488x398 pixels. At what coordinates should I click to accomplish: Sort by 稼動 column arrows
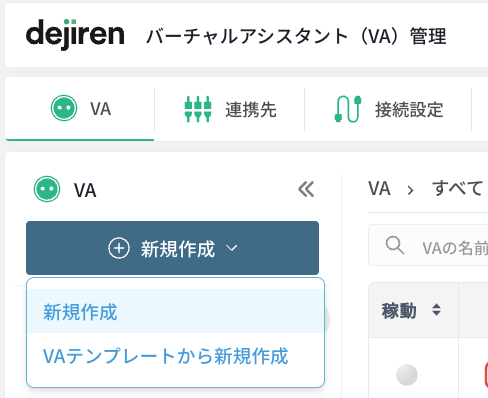[436, 310]
